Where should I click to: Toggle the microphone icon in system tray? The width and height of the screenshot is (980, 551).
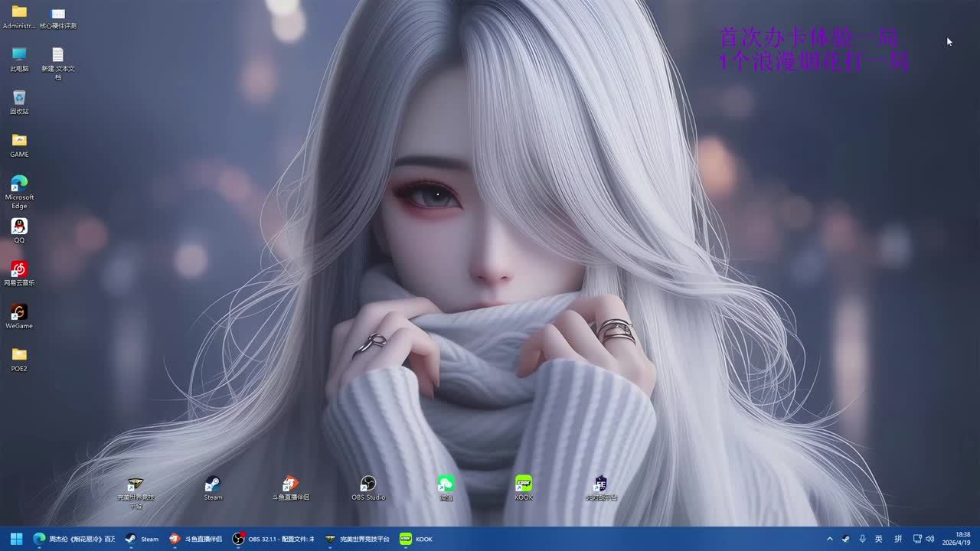863,539
